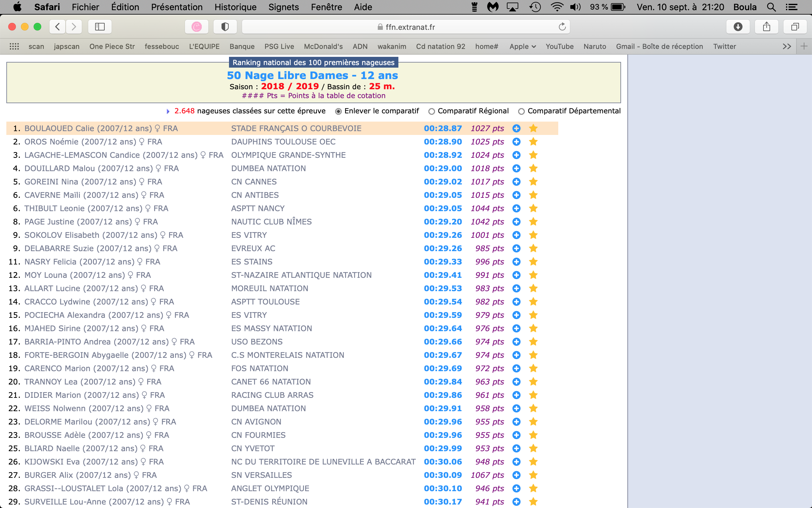The height and width of the screenshot is (508, 812).
Task: Open swimmer DELABARRE Suzie
Action: (x=101, y=248)
